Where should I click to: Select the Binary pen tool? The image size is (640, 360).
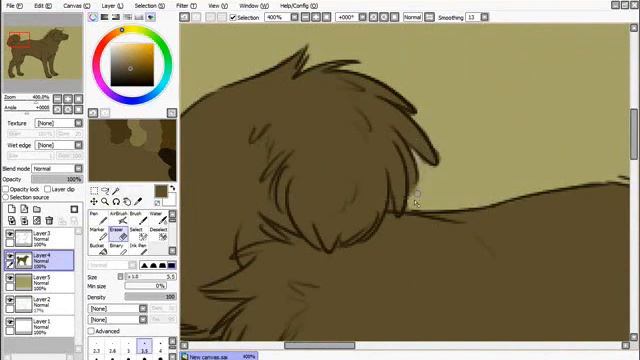pos(119,249)
